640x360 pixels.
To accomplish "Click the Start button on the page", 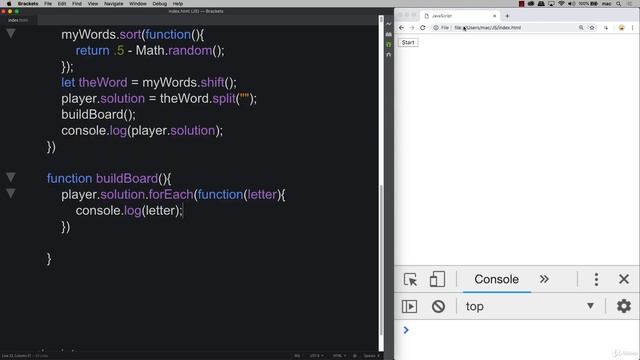I will [x=408, y=42].
